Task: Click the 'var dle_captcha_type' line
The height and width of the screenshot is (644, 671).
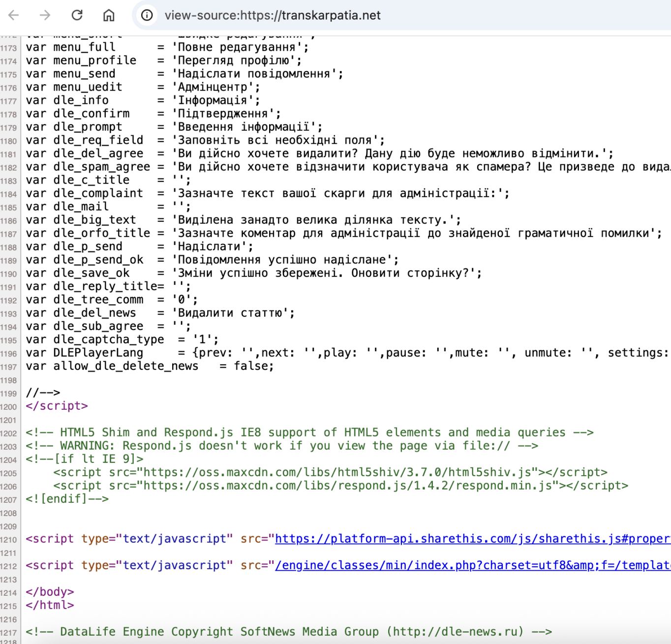Action: coord(122,339)
